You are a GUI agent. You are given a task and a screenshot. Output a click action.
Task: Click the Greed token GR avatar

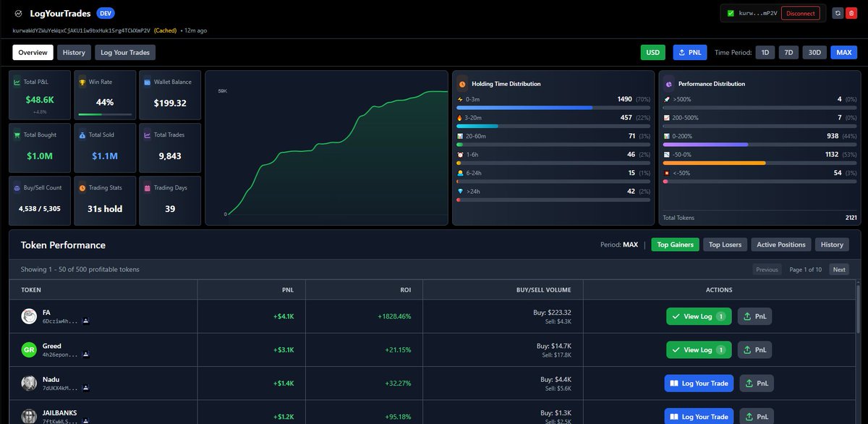click(29, 349)
